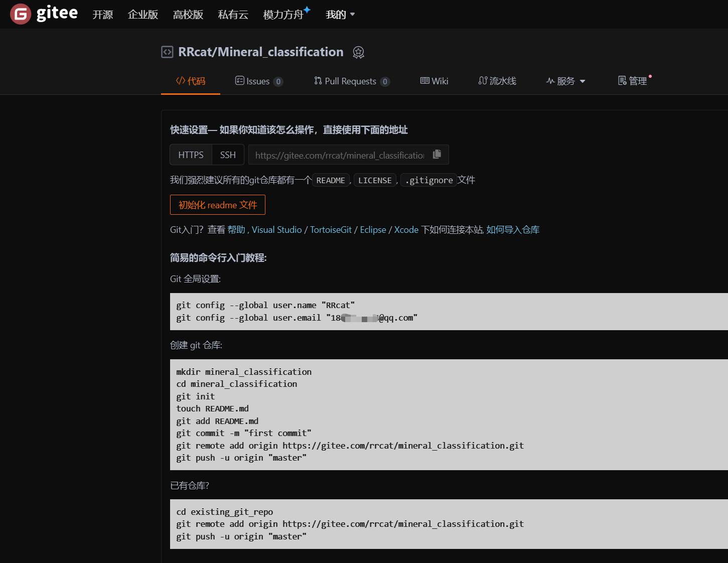Click the README tag

(331, 180)
